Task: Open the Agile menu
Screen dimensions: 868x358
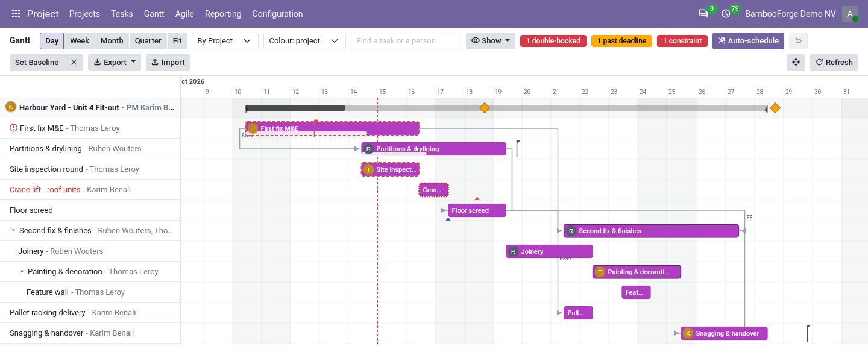Action: click(x=184, y=14)
